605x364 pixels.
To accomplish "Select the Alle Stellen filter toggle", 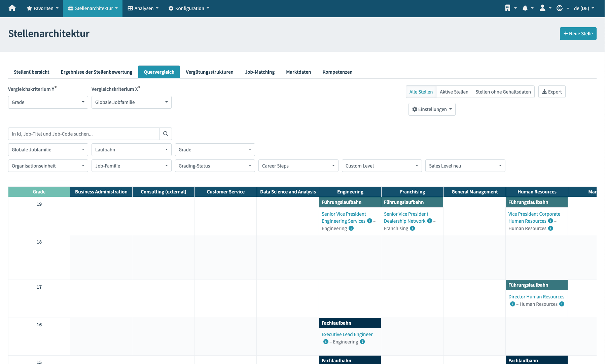I will (421, 92).
